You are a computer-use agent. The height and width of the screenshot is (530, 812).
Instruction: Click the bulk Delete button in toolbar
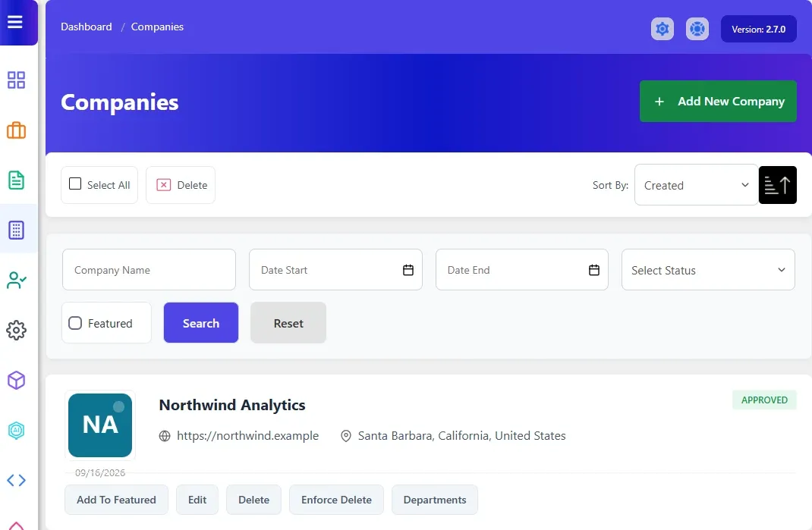pyautogui.click(x=181, y=185)
